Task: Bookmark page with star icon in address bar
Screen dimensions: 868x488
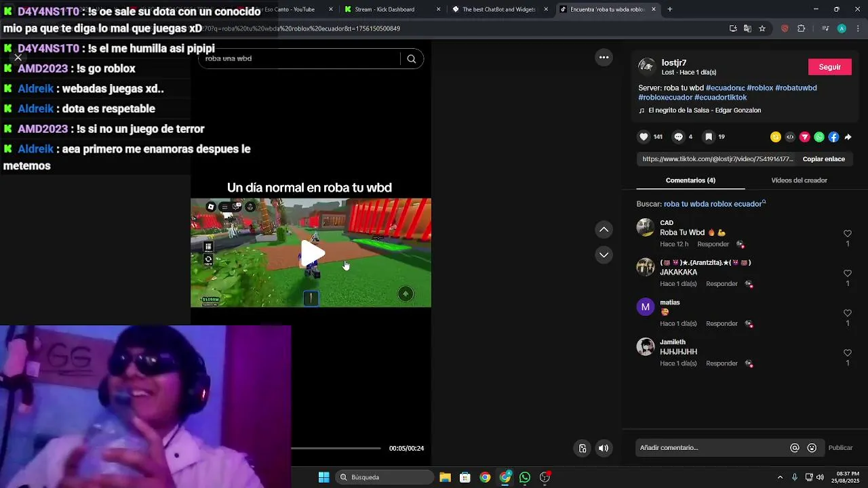Action: click(762, 28)
